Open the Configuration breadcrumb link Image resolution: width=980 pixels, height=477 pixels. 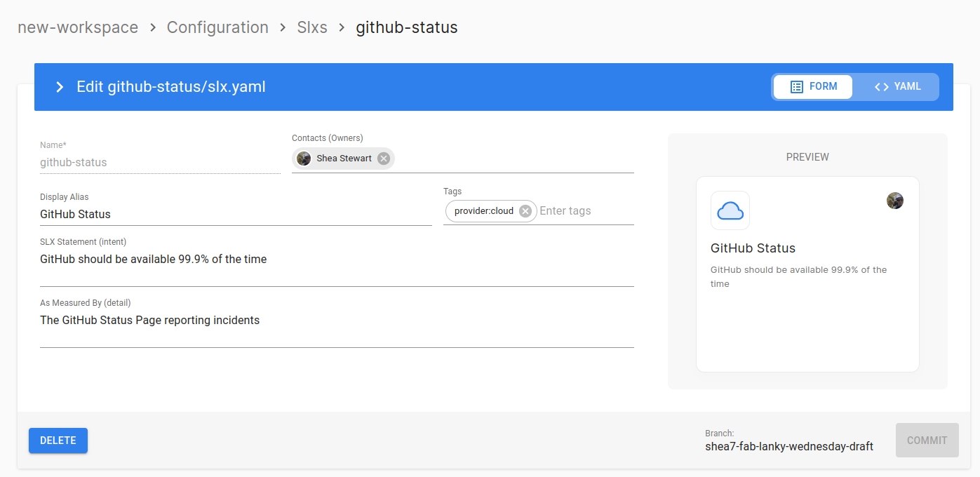(x=217, y=27)
